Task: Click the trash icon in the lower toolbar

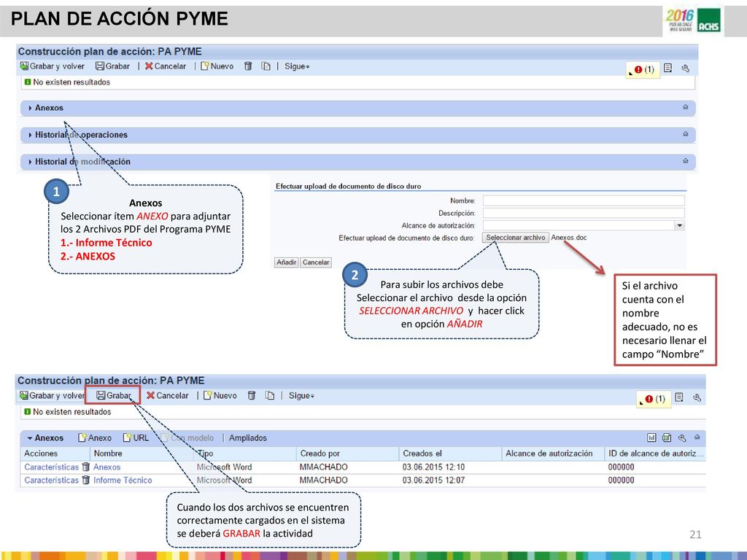Action: pos(252,396)
